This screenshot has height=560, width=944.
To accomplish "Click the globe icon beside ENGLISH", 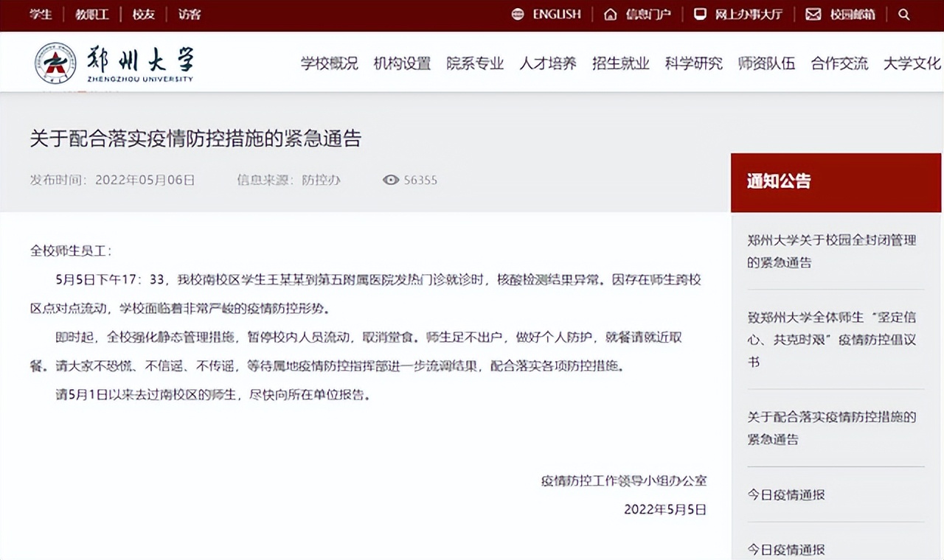I will click(516, 14).
